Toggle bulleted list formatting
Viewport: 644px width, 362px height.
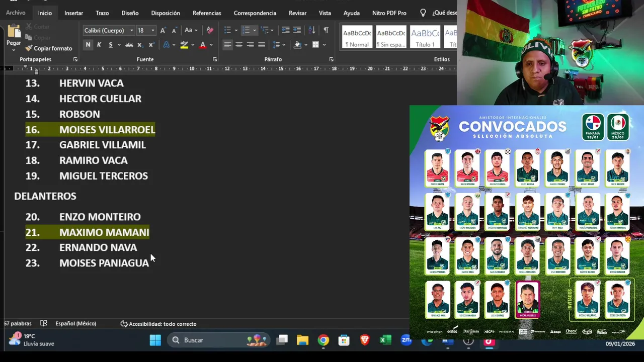(227, 30)
